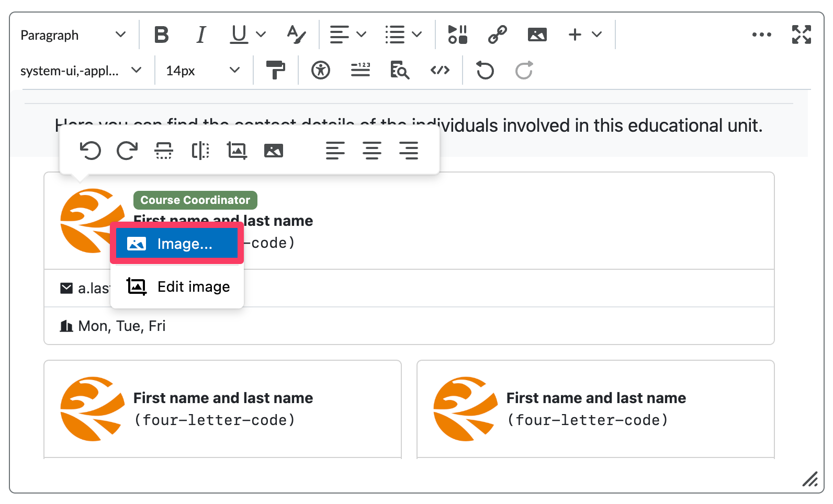
Task: Toggle bold formatting
Action: (161, 35)
